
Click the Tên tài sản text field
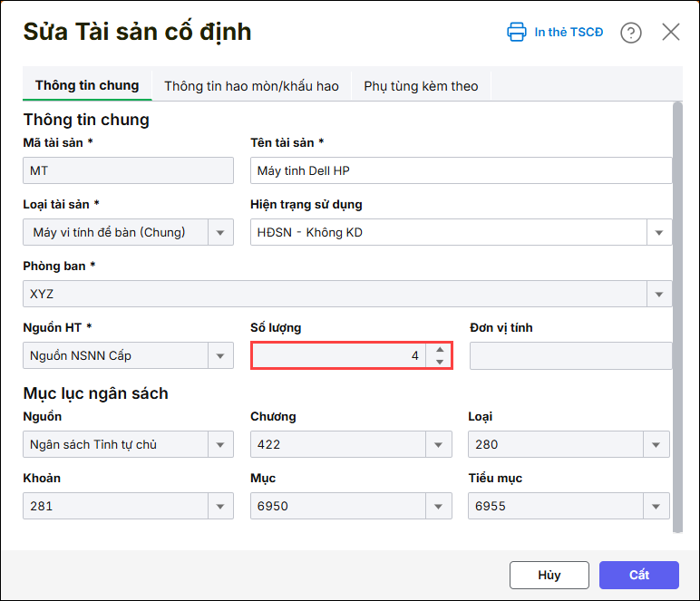(461, 170)
